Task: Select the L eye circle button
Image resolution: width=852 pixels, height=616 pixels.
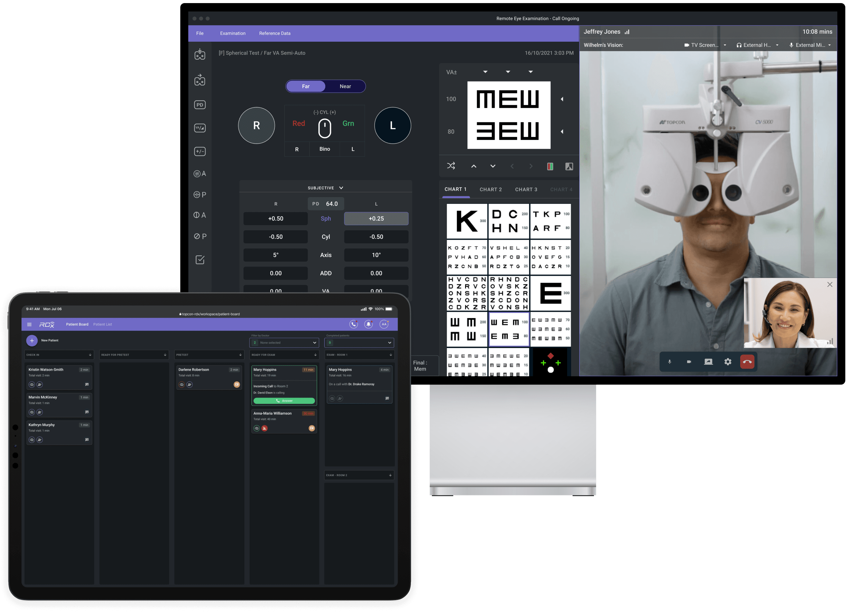Action: tap(392, 125)
